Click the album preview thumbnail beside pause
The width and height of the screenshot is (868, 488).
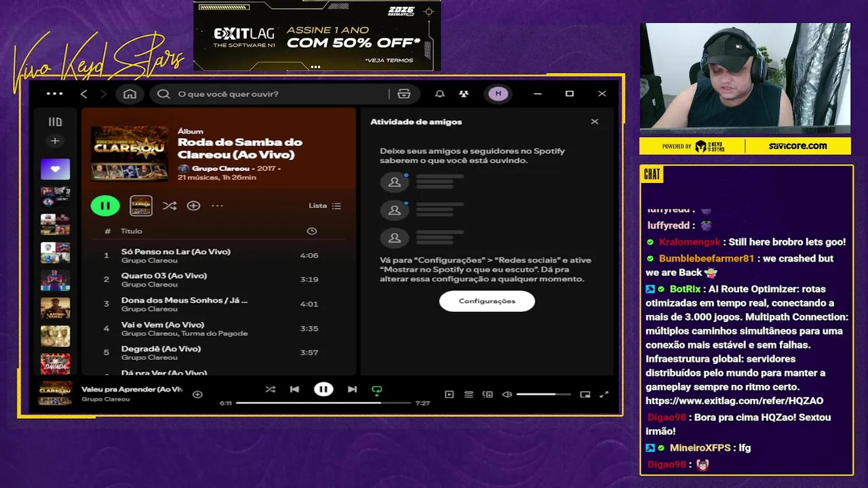coord(141,205)
